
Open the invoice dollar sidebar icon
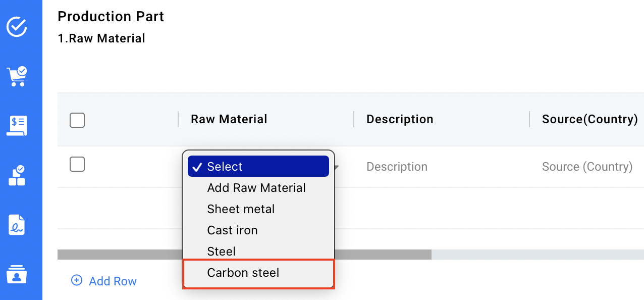tap(17, 126)
